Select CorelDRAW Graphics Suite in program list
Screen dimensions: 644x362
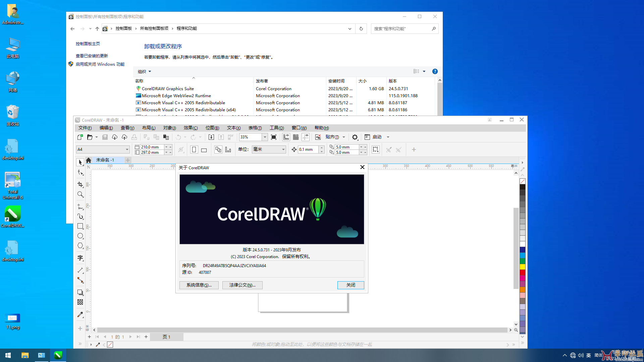[168, 89]
